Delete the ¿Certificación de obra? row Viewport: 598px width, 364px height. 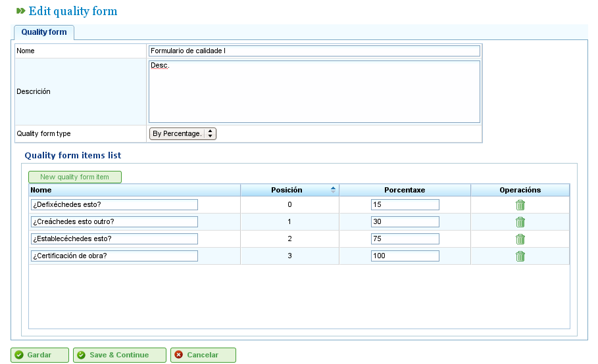click(520, 256)
